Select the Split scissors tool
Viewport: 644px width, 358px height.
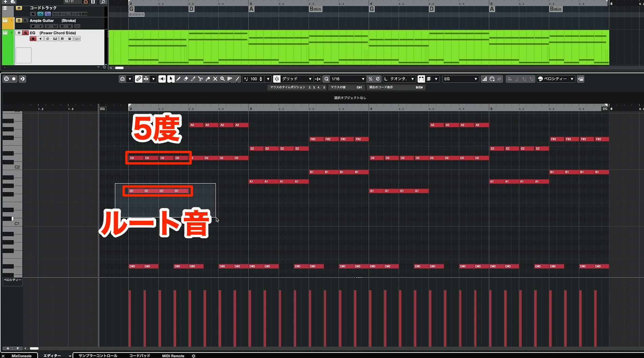pyautogui.click(x=200, y=79)
